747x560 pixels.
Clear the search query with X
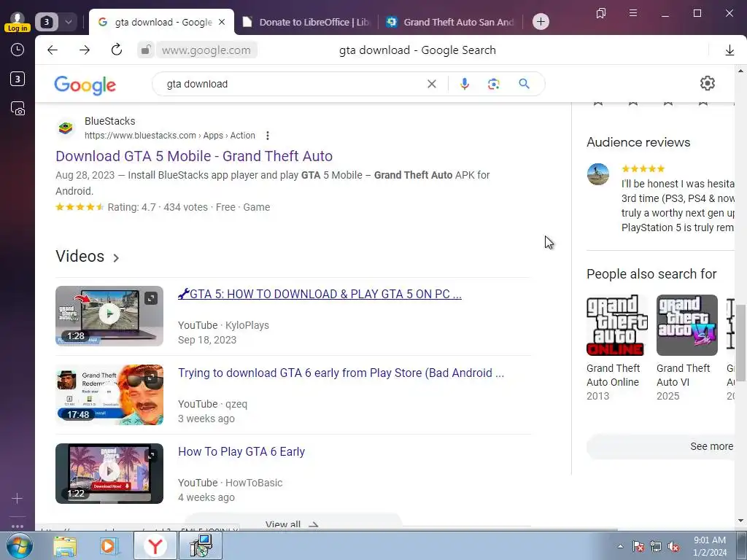tap(432, 84)
